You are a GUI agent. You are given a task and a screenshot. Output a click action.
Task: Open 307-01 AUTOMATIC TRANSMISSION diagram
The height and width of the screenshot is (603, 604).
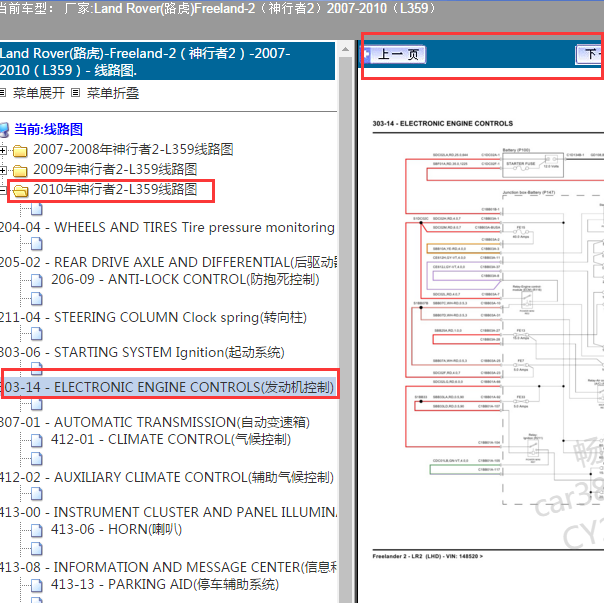pos(155,422)
